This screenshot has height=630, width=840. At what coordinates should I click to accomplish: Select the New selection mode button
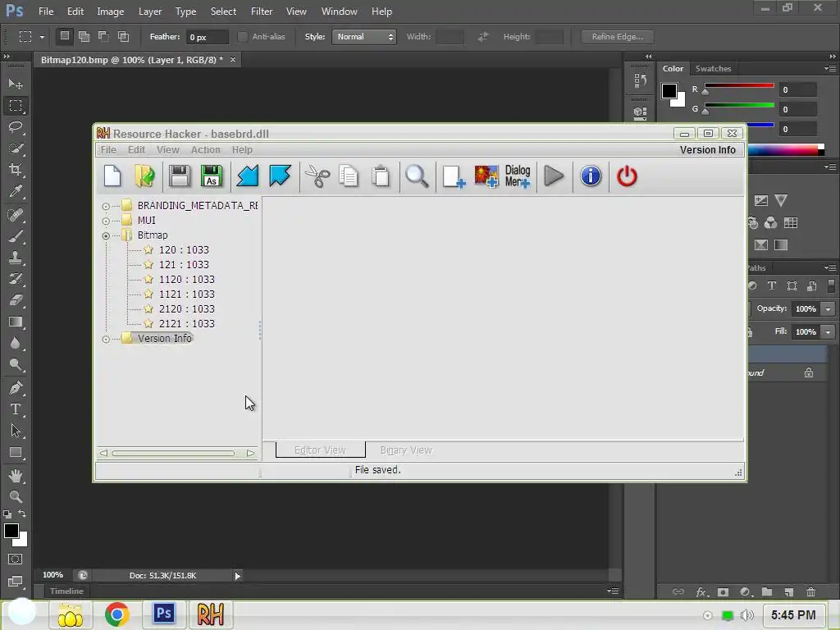tap(64, 36)
